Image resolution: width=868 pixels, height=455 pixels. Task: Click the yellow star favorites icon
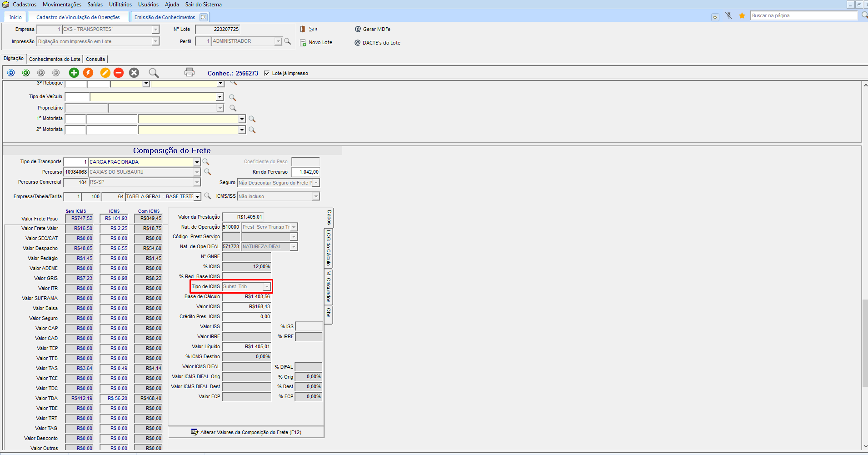pos(742,16)
